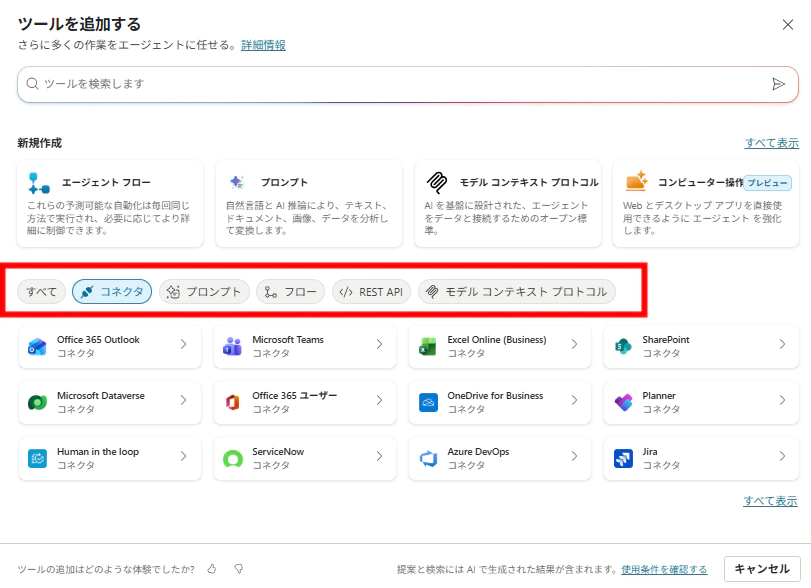Open the 詳細情報 link
This screenshot has width=811, height=588.
[263, 46]
